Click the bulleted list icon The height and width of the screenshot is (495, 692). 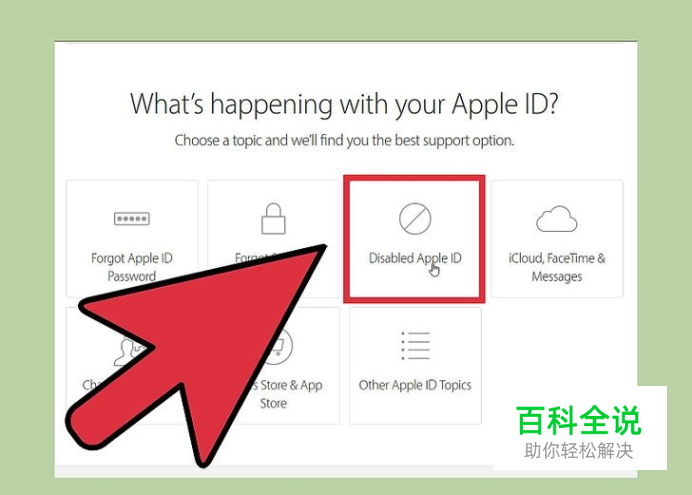[x=415, y=346]
